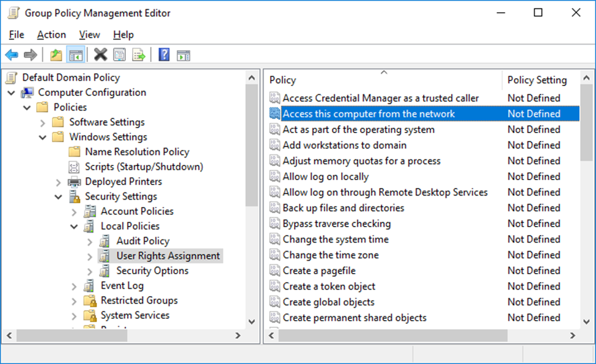Toggle Show/Hide Console Tree toolbar icon
The width and height of the screenshot is (596, 364).
pos(76,55)
